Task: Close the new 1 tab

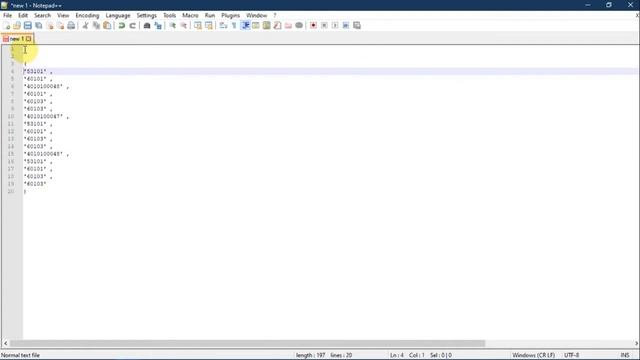Action: click(x=29, y=39)
